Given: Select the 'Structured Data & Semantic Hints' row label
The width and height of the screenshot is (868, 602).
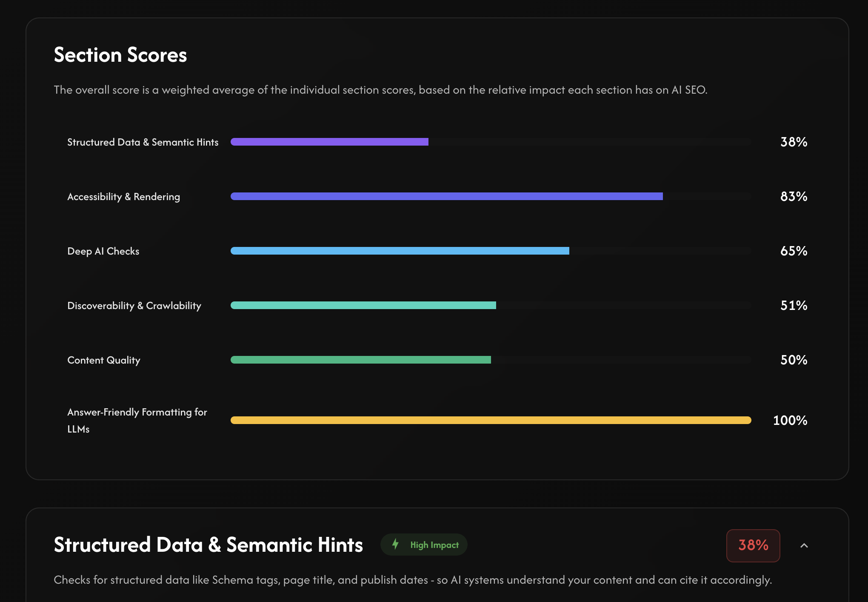Looking at the screenshot, I should [143, 142].
